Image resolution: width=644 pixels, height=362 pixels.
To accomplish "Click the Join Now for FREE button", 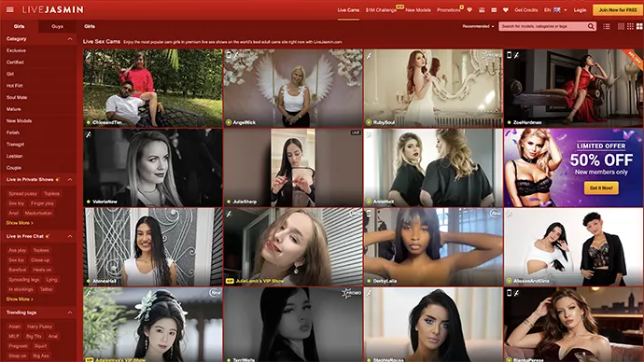I will click(617, 10).
